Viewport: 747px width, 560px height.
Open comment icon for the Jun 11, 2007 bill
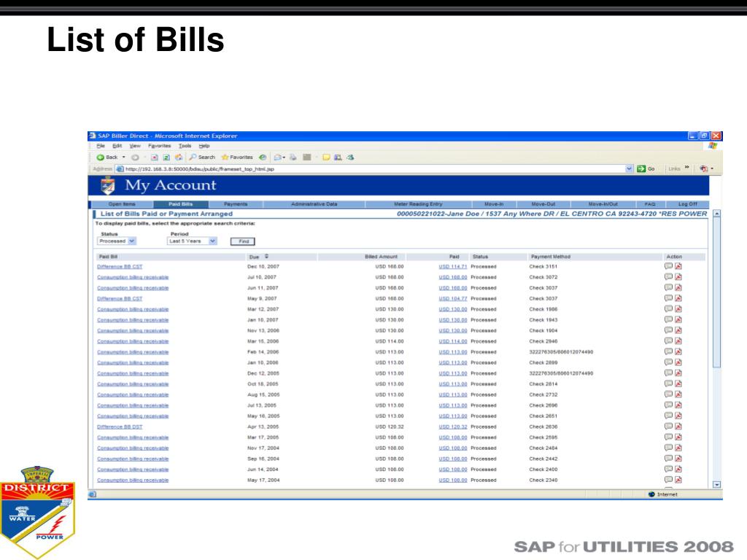(668, 287)
